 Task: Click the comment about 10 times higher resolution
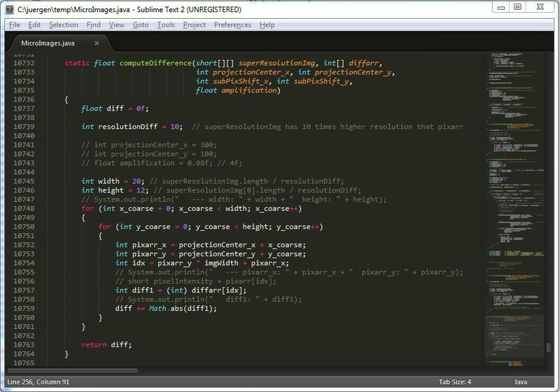(328, 127)
